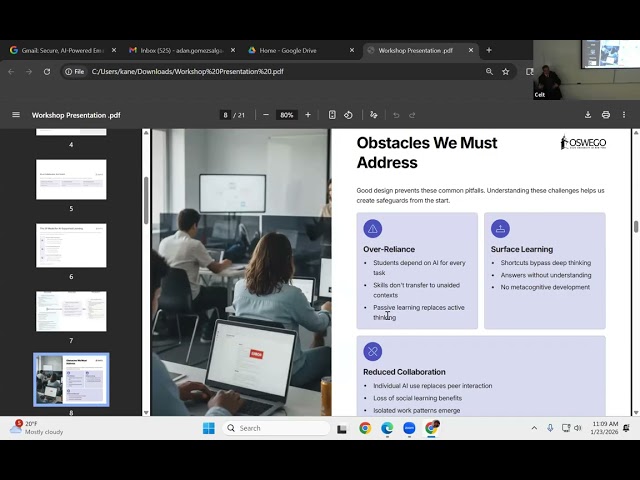
Task: Switch to the Inbox (525) tab
Action: pos(182,50)
